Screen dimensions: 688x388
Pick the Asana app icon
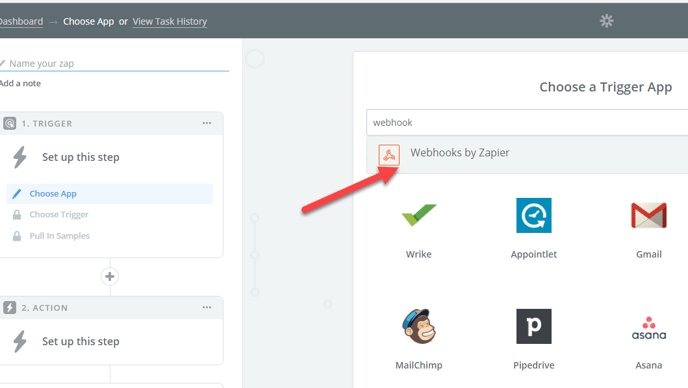[x=649, y=328]
